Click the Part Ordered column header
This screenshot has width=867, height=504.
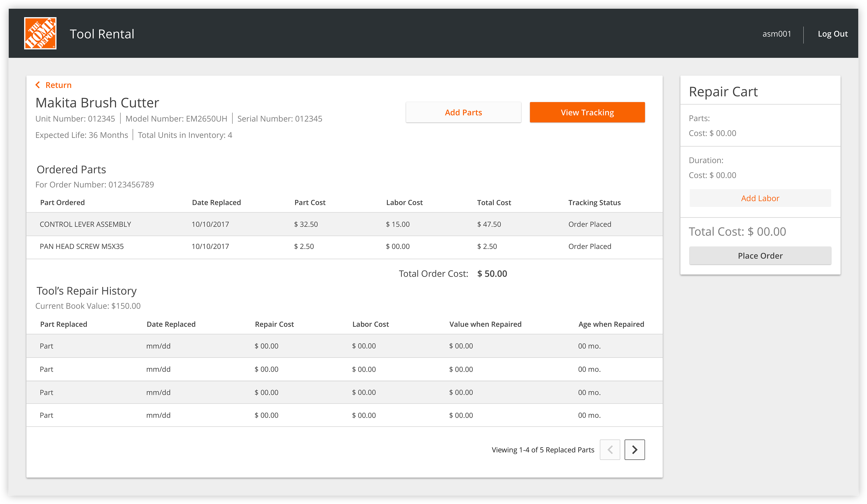coord(62,202)
